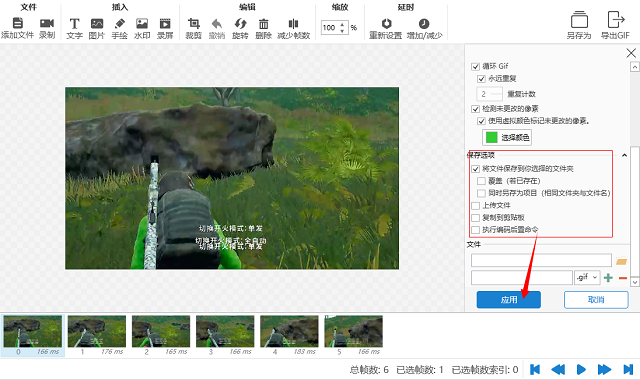
Task: Click the 已选帧数索引: 0 status text
Action: pyautogui.click(x=485, y=370)
